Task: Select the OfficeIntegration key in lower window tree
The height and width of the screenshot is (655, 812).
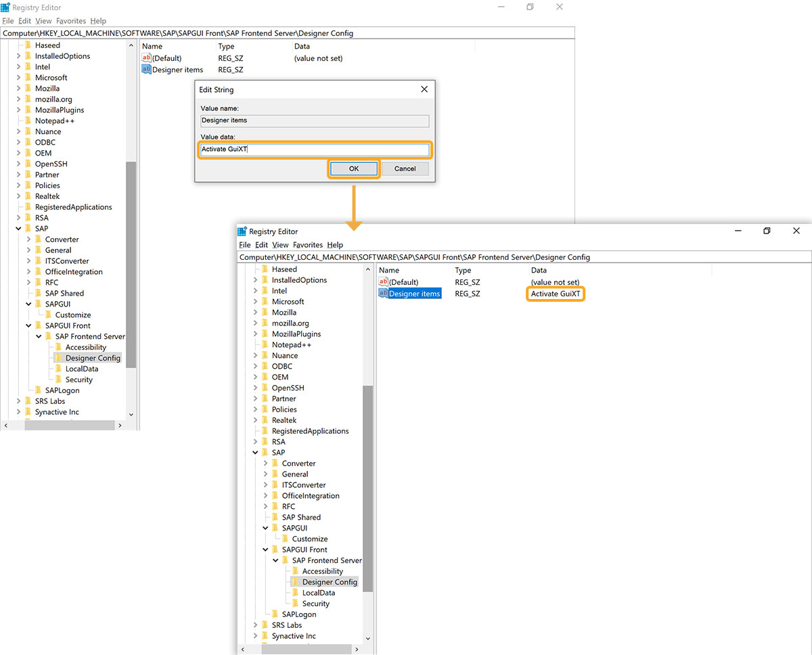Action: coord(311,496)
